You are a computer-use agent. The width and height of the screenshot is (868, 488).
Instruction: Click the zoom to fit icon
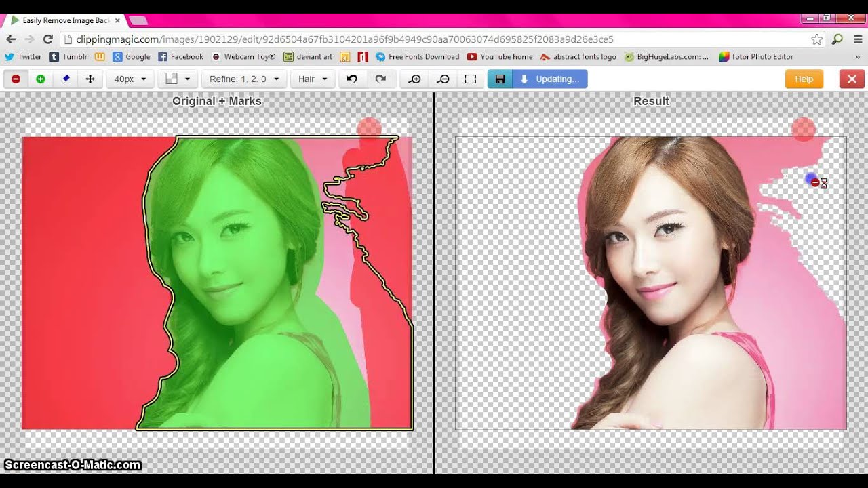(471, 79)
